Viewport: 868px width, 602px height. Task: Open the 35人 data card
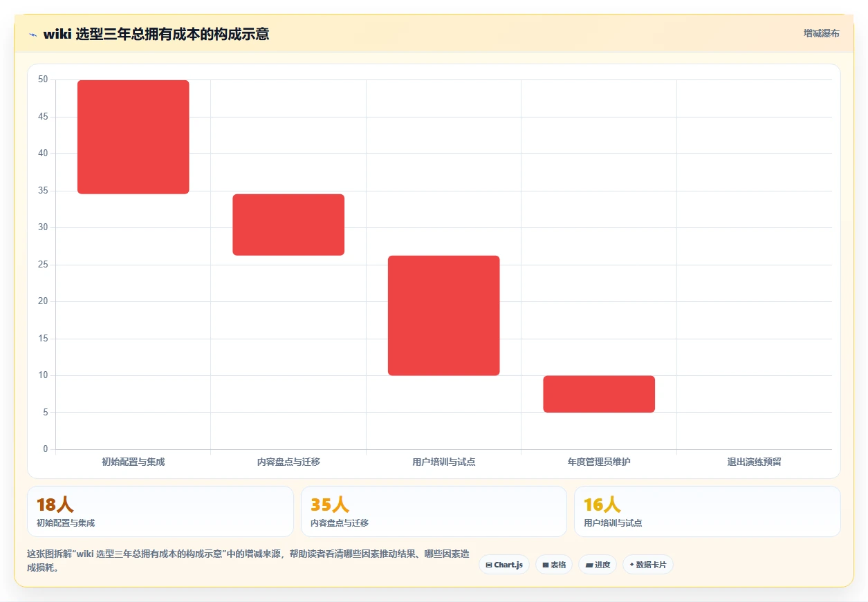point(434,511)
